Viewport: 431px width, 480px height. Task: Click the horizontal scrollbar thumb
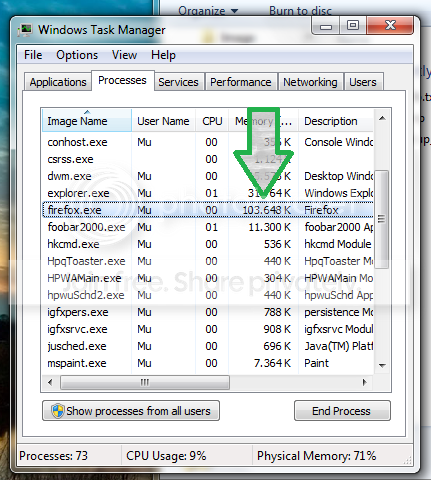(145, 382)
